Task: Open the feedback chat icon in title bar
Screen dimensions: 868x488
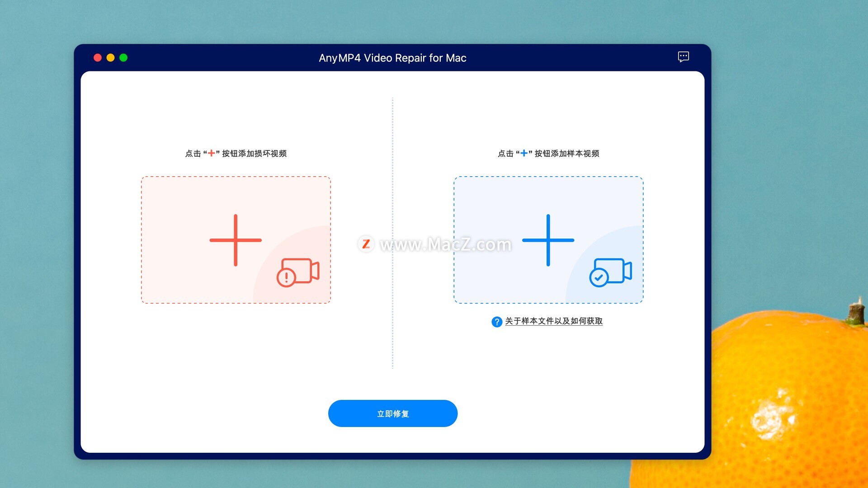Action: click(x=683, y=57)
